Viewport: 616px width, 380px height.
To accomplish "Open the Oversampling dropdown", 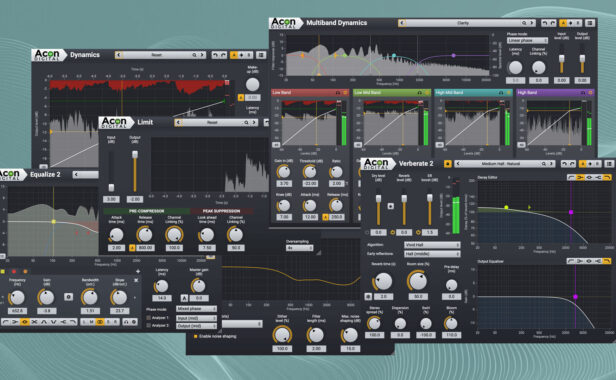I will coord(299,248).
